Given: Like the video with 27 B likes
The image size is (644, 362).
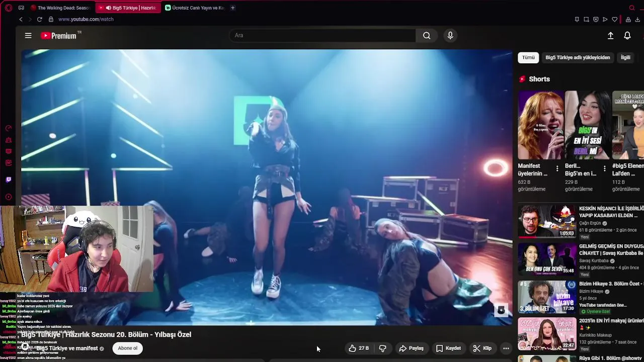Looking at the screenshot, I should [x=359, y=348].
